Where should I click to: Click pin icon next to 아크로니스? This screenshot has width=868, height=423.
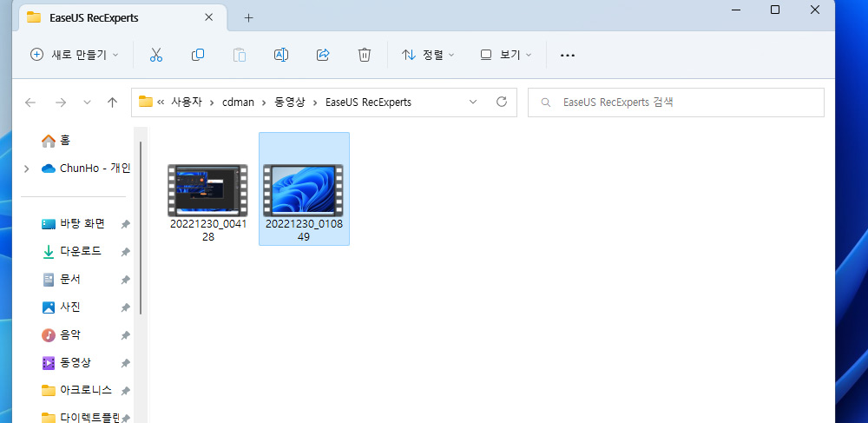[126, 390]
